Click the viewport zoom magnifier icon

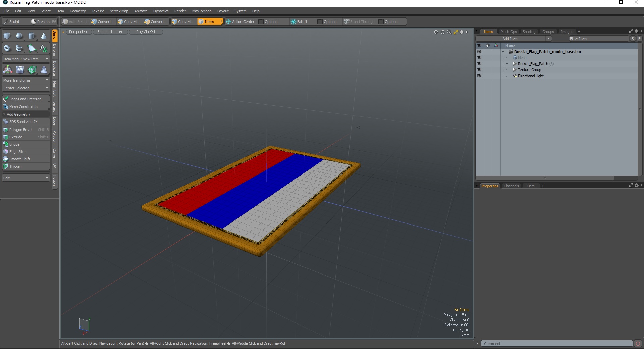coord(449,32)
